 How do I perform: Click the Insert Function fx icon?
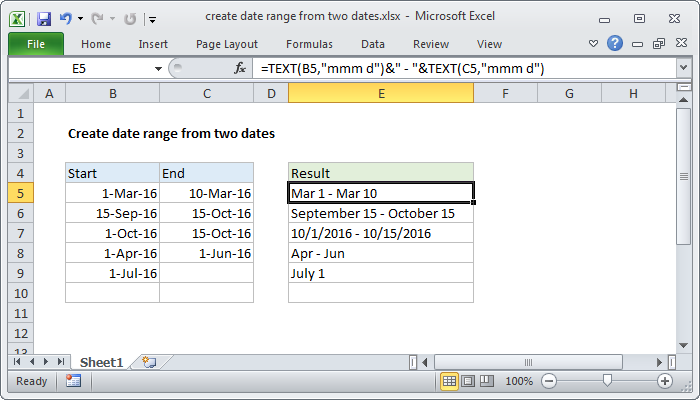[x=240, y=68]
